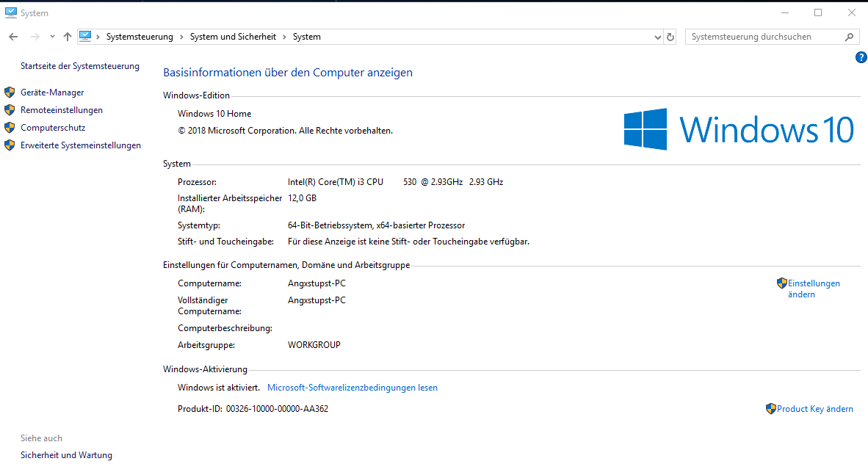Viewport: 868px width, 475px height.
Task: Expand the chevron after System und Sicherheit
Action: click(x=284, y=37)
